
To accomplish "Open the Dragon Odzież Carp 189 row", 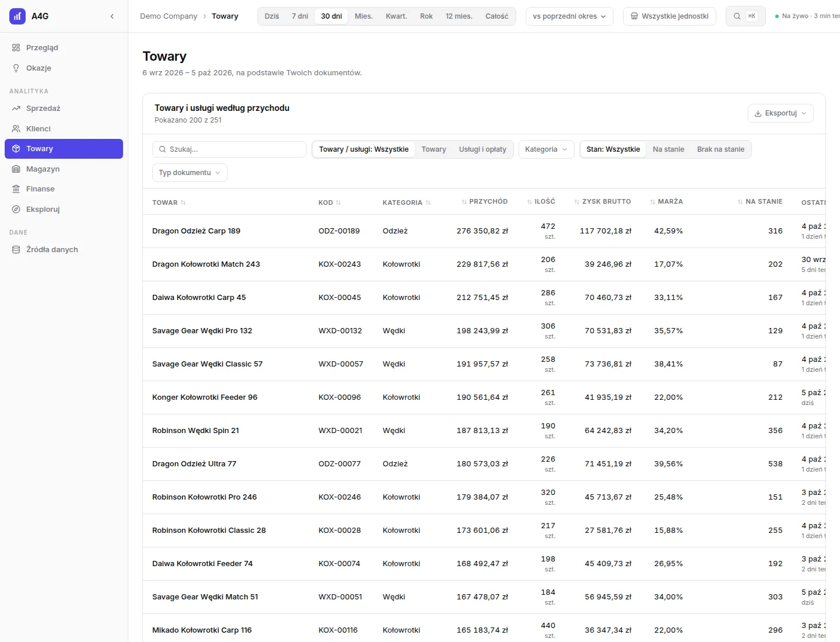I will coord(484,231).
